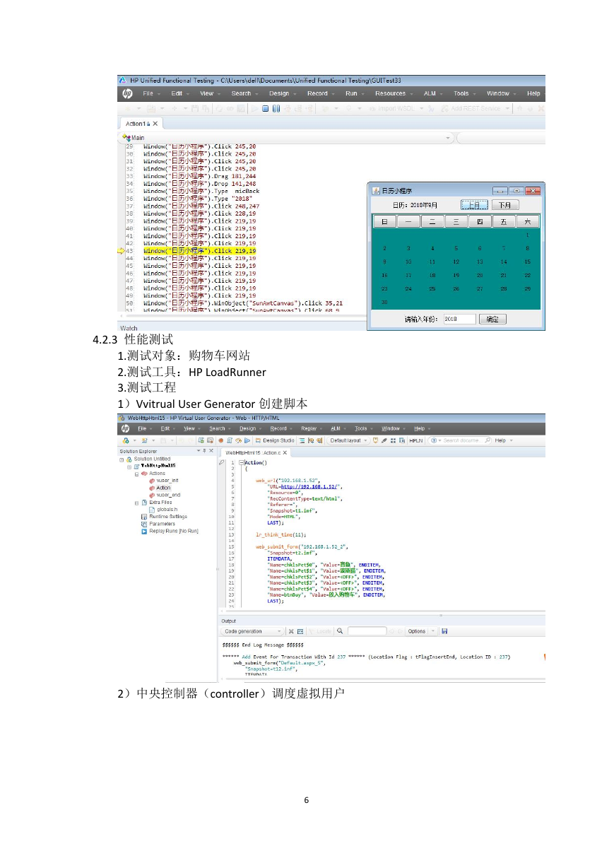Click the Watch panel label

tap(129, 328)
